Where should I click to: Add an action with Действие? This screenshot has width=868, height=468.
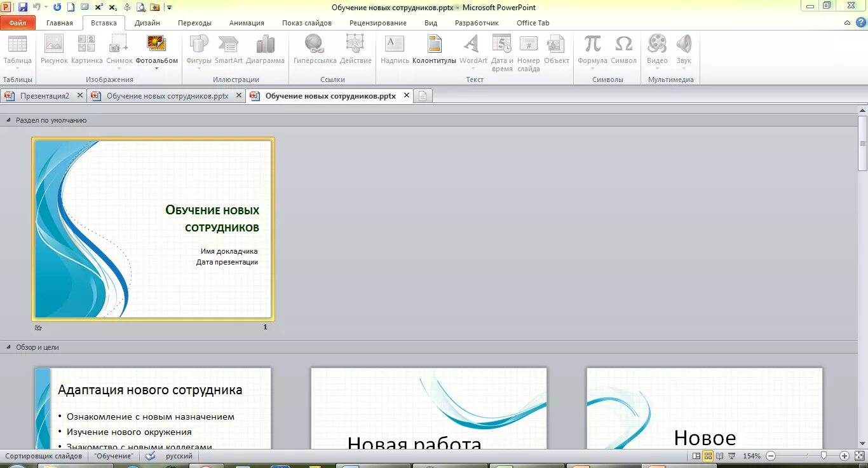click(356, 50)
